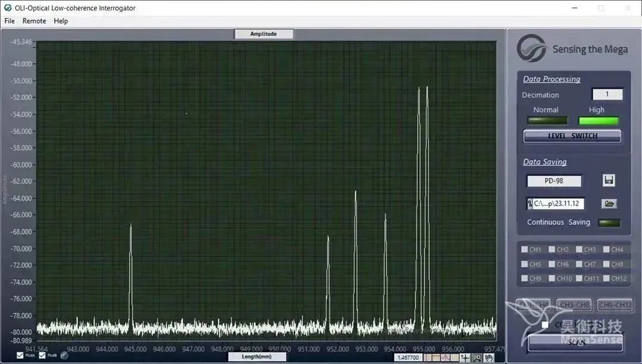The image size is (642, 364).
Task: Click the PD-98 filename field
Action: tap(554, 181)
